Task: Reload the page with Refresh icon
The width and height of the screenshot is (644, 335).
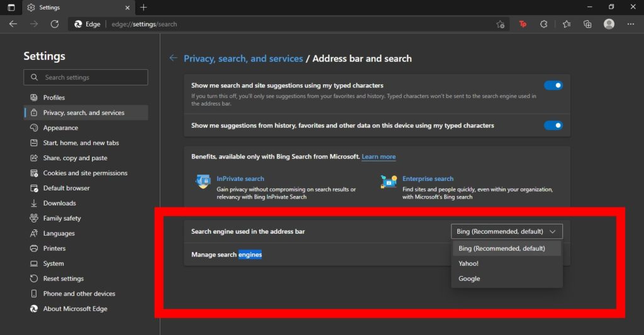Action: pos(55,25)
